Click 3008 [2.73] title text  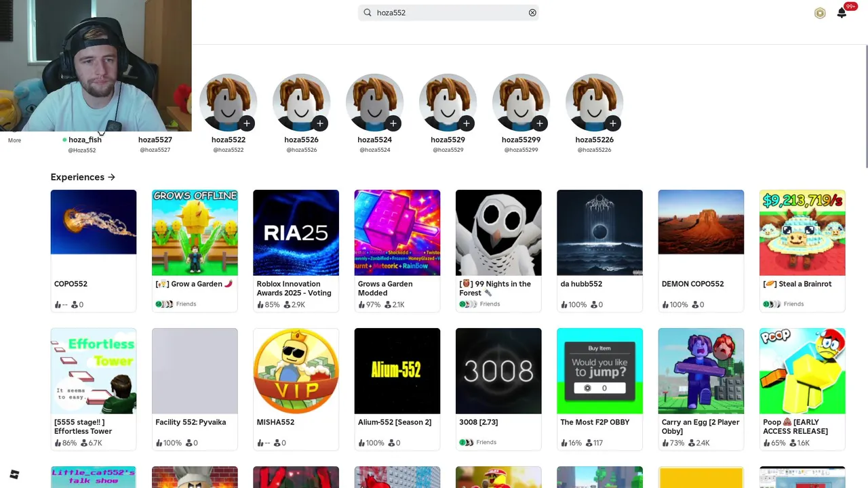479,422
